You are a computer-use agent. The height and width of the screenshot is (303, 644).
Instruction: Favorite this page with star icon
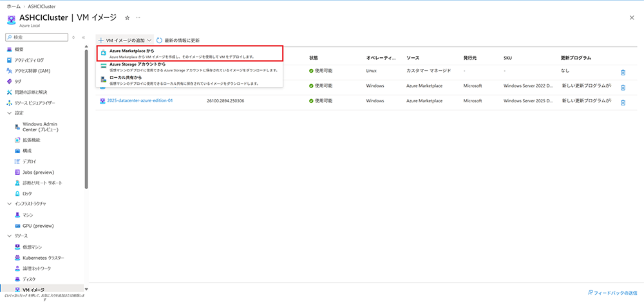pyautogui.click(x=128, y=18)
